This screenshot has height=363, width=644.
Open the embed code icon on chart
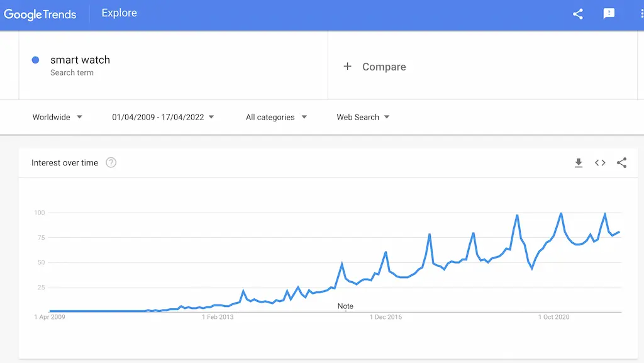600,162
